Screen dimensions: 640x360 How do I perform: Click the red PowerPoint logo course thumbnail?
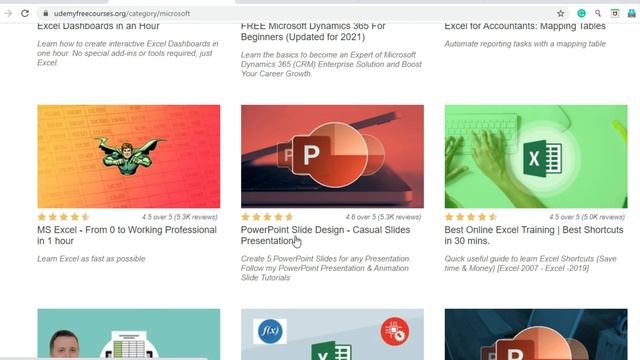332,156
